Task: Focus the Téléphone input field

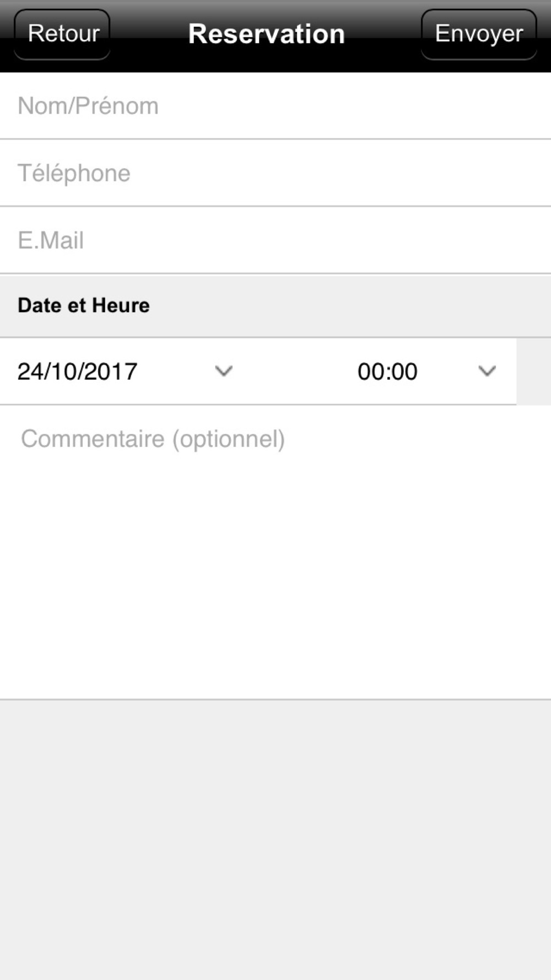Action: point(275,173)
